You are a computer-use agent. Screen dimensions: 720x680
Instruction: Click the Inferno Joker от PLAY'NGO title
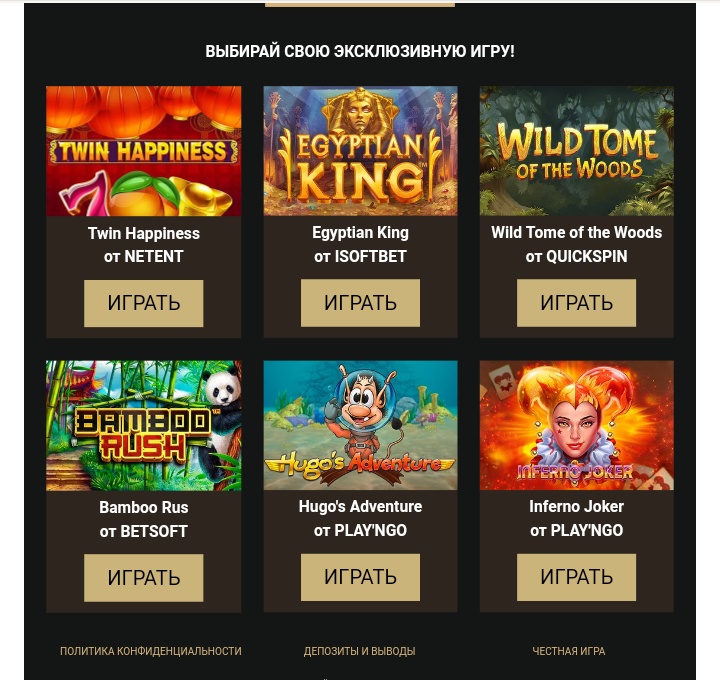577,518
